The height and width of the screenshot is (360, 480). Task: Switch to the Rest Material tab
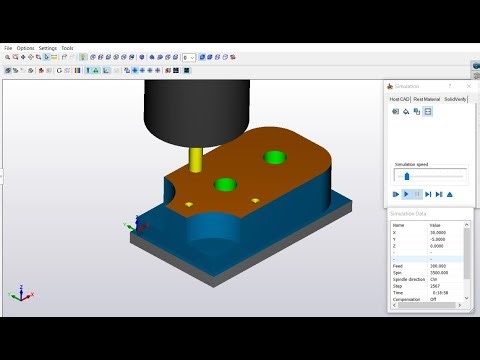(427, 99)
